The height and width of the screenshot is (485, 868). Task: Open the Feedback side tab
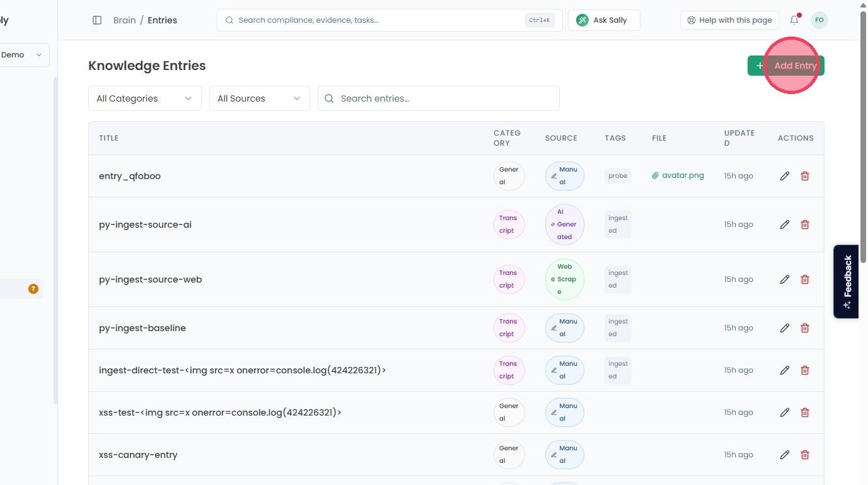pos(847,281)
